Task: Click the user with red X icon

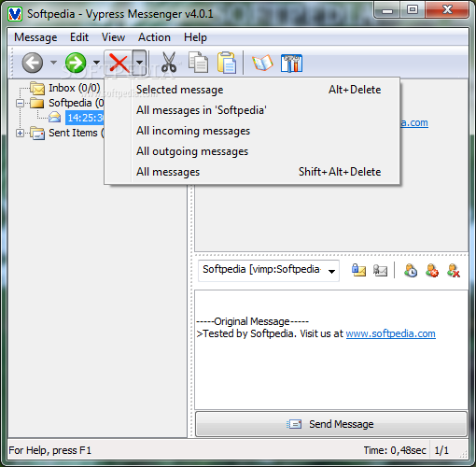Action: [x=454, y=270]
